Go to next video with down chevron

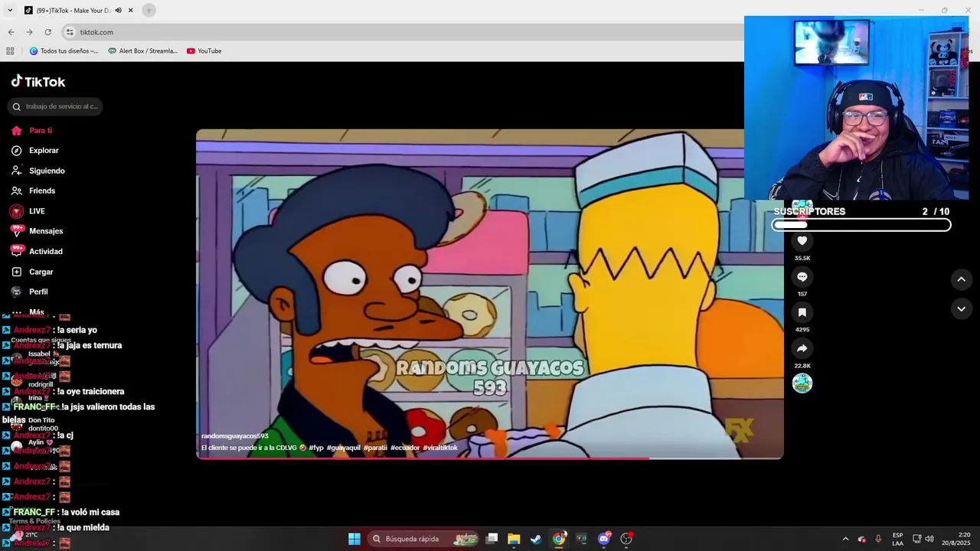(962, 308)
